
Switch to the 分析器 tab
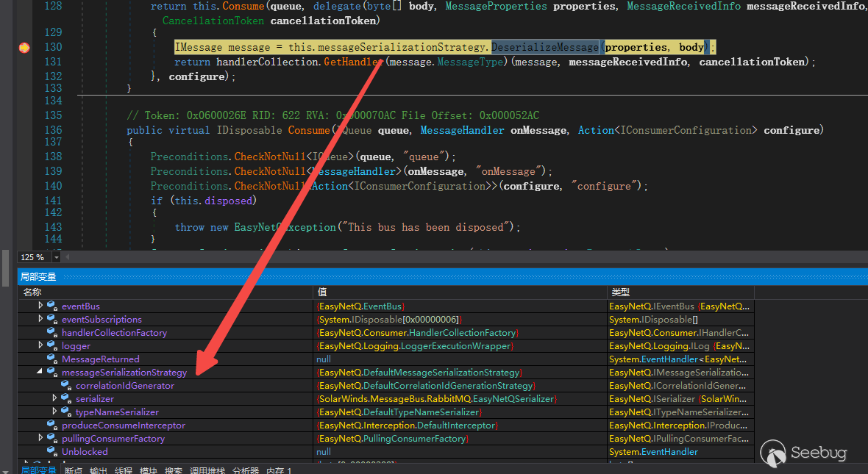(x=246, y=470)
